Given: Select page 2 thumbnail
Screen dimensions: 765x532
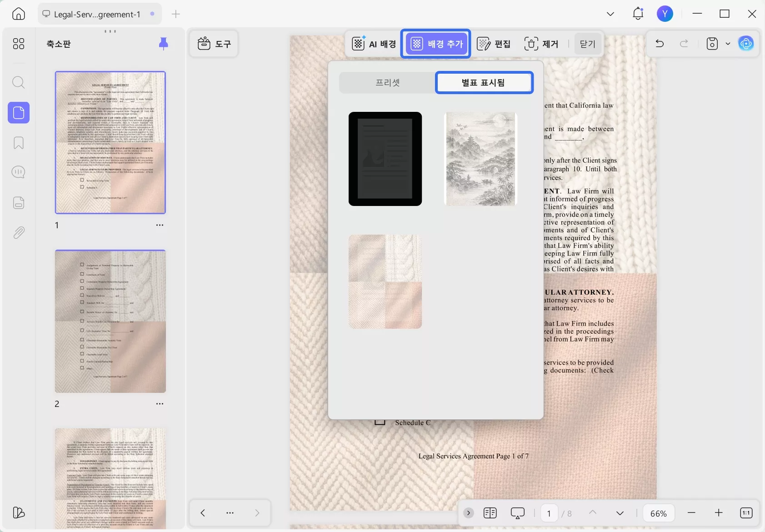Looking at the screenshot, I should (x=110, y=321).
